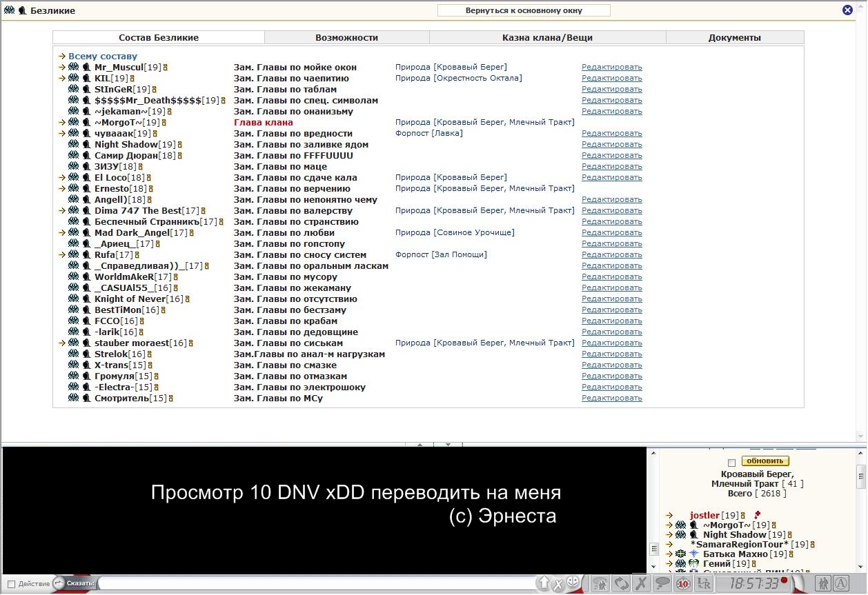Click Редактировать link for Mr_Muscul
This screenshot has width=868, height=595.
pos(612,68)
